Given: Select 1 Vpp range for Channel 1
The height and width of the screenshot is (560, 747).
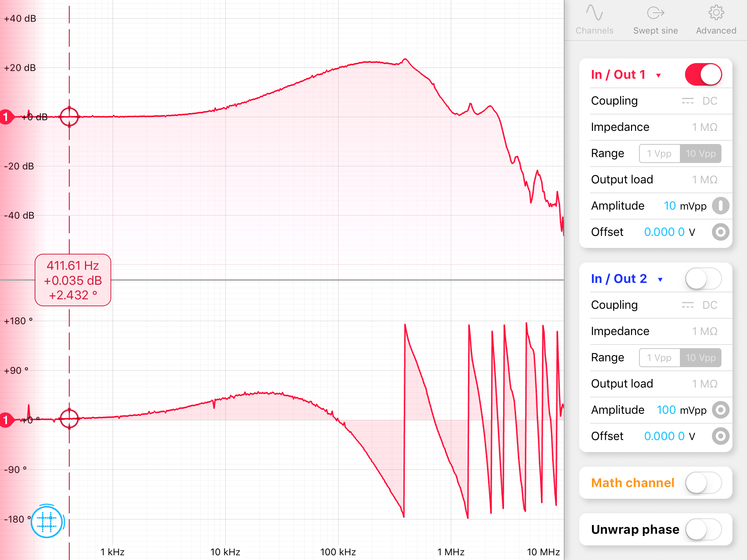Looking at the screenshot, I should (659, 153).
